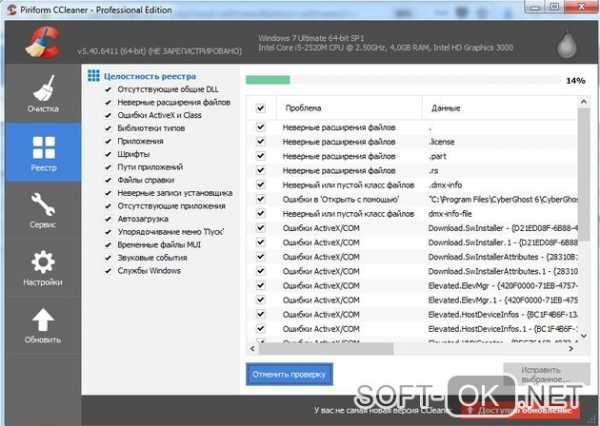
Task: Click the horizontal scrollbar left arrow
Action: [252, 348]
